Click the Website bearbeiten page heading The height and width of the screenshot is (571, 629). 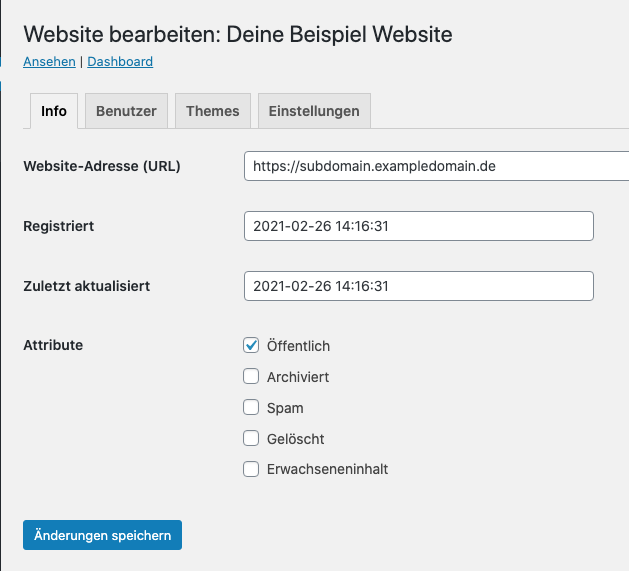(238, 34)
